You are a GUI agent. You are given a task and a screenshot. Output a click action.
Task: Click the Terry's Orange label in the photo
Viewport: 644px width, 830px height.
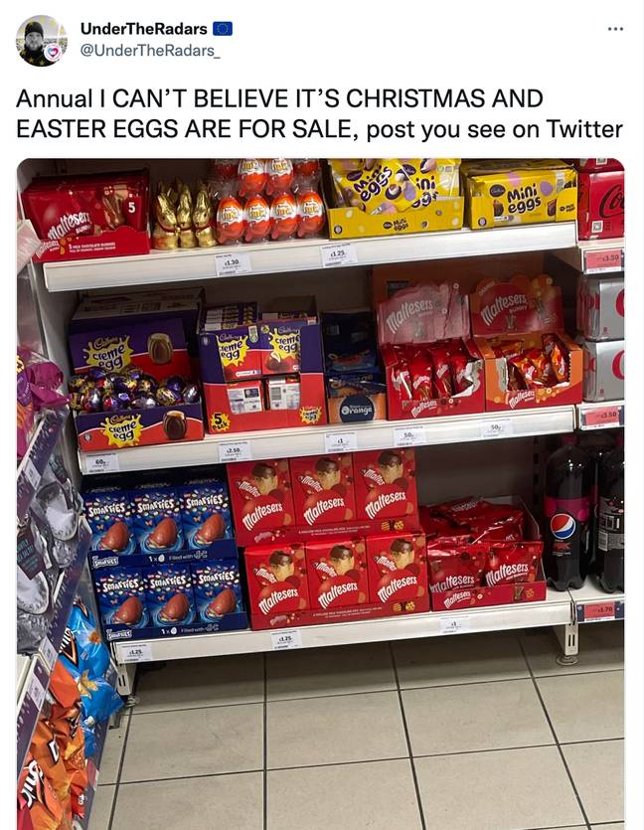coord(357,411)
